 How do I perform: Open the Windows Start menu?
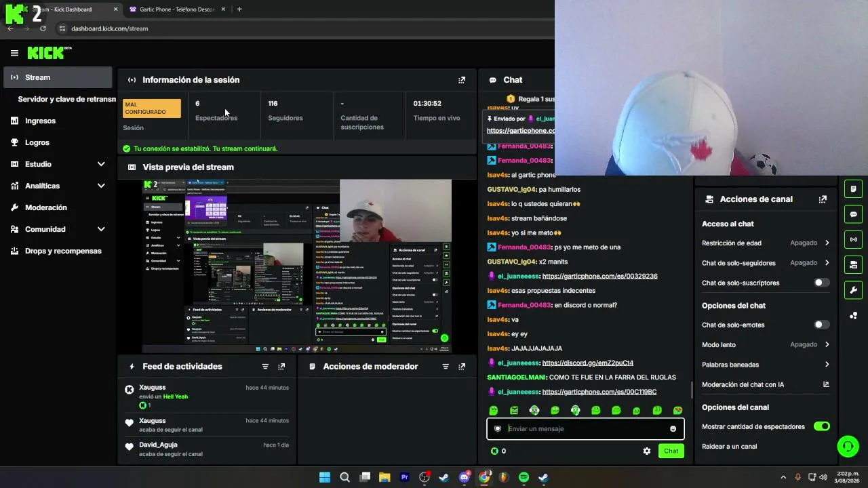(x=325, y=477)
